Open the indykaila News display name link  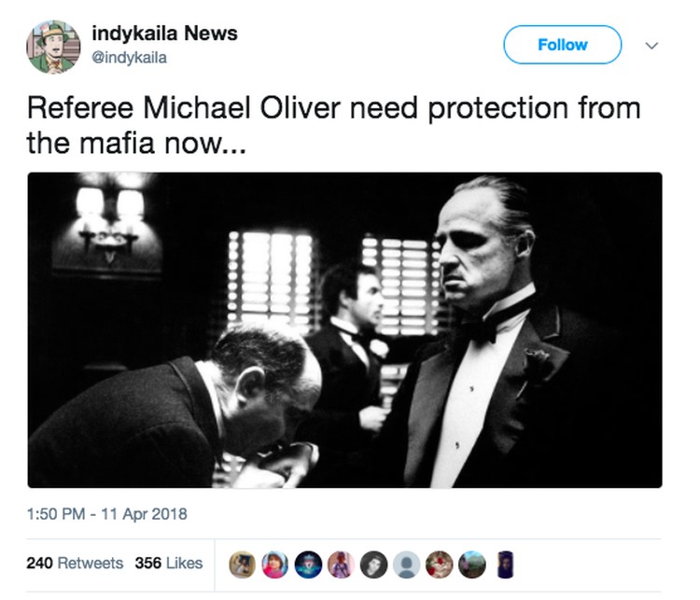(164, 34)
